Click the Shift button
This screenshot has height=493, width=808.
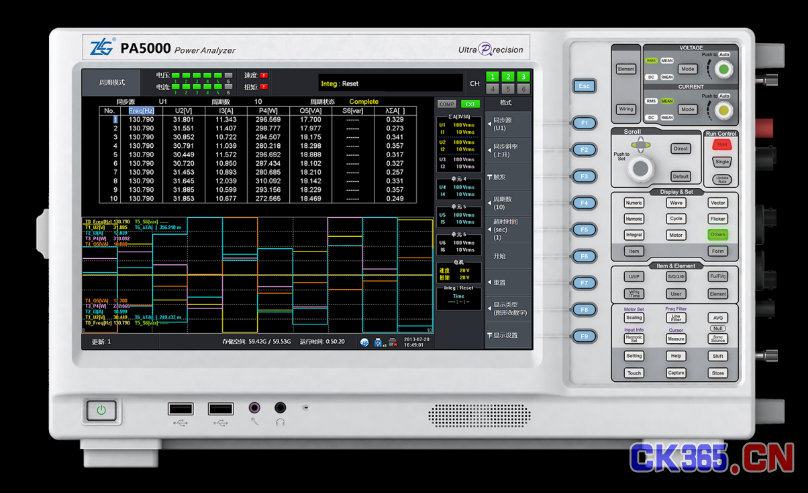pos(718,356)
